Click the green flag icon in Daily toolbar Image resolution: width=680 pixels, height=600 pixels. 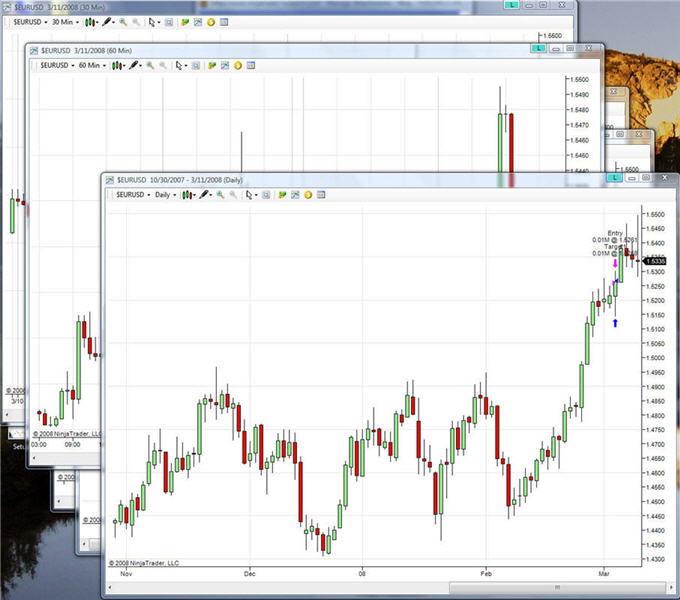coord(282,195)
